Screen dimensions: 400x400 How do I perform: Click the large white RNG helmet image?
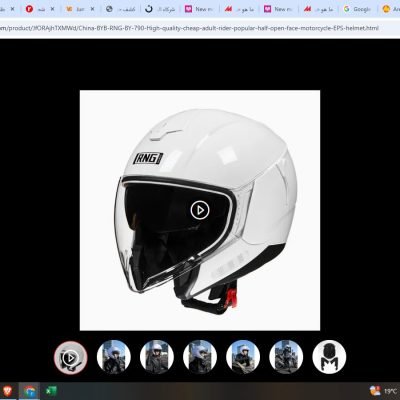200,210
